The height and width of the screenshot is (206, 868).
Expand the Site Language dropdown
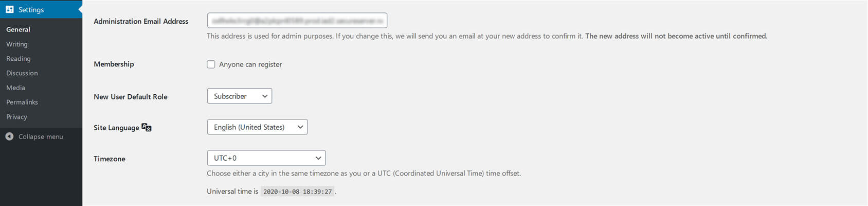pyautogui.click(x=257, y=127)
